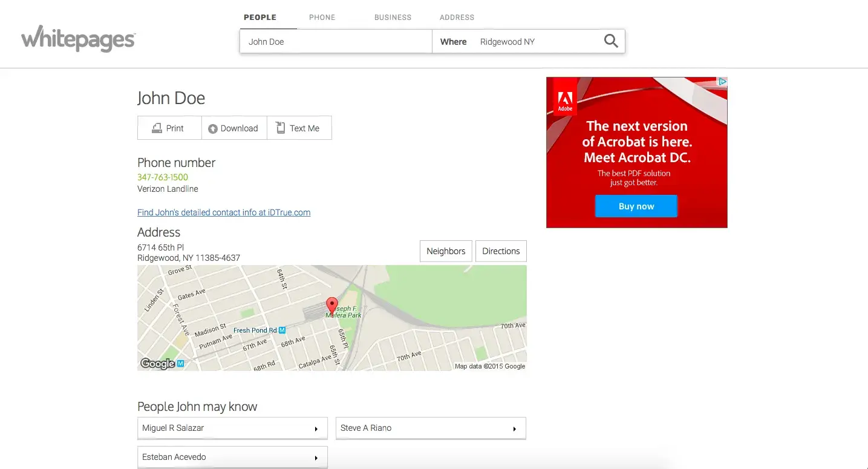The height and width of the screenshot is (469, 868).
Task: Open the iDTrue.com detailed contact link
Action: point(224,212)
